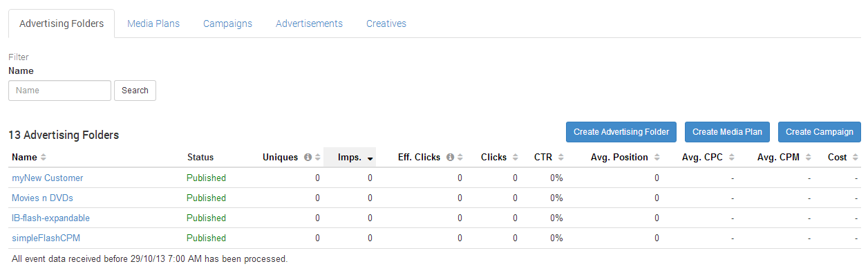868x273 pixels.
Task: Open the Advertisements tab
Action: pos(309,23)
